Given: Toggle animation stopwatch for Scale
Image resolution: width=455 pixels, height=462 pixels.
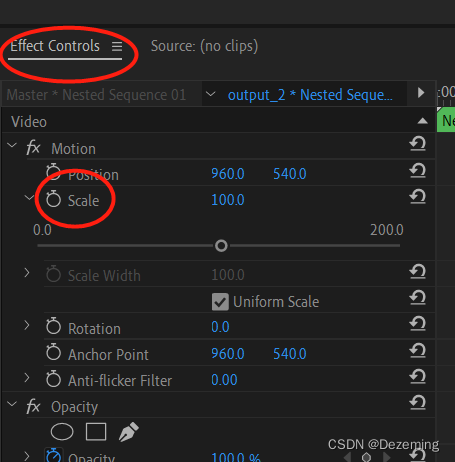Looking at the screenshot, I should tap(53, 199).
